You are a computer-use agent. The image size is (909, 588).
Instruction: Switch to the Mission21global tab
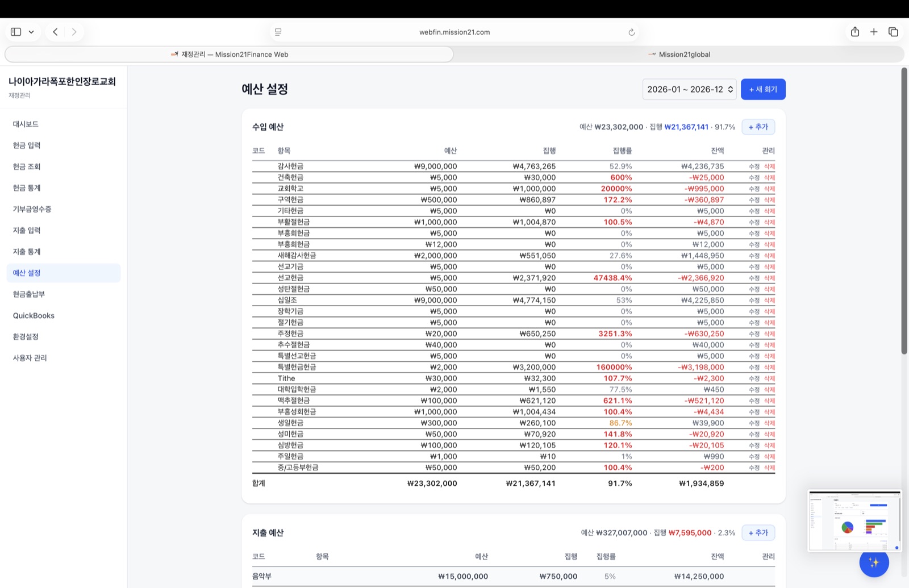(x=679, y=55)
